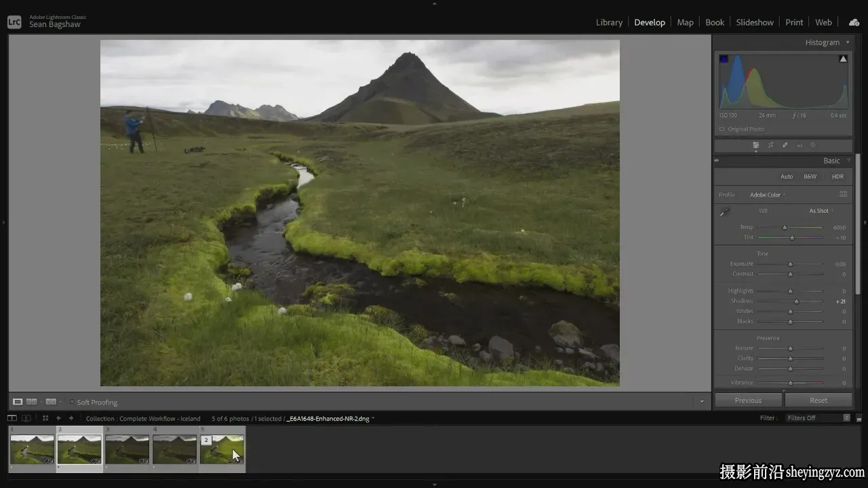Click the Vibrance slider handle

click(x=790, y=383)
